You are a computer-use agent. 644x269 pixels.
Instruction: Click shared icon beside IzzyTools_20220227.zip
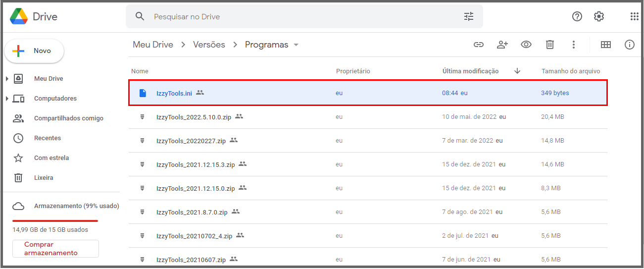234,140
